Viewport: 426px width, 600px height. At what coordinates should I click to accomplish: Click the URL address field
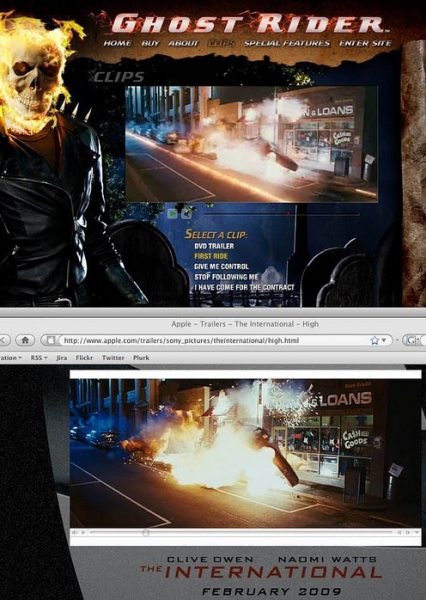[216, 340]
